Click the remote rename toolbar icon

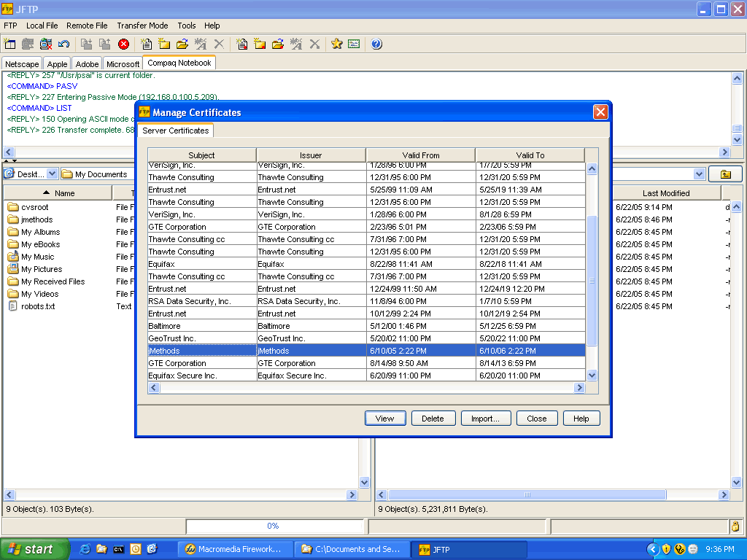coord(296,44)
